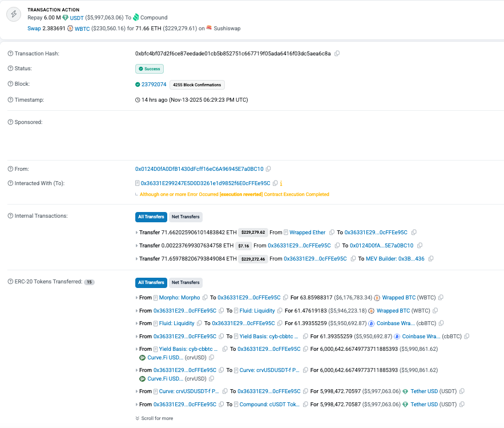Screen dimensions: 504x428
Task: Click the orange info icon beside contract address
Action: pyautogui.click(x=281, y=183)
